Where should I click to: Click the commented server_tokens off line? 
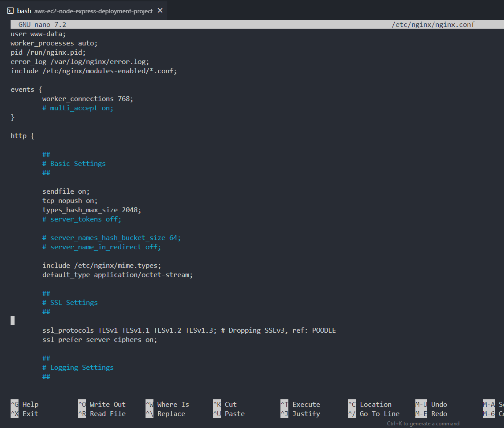click(x=82, y=219)
